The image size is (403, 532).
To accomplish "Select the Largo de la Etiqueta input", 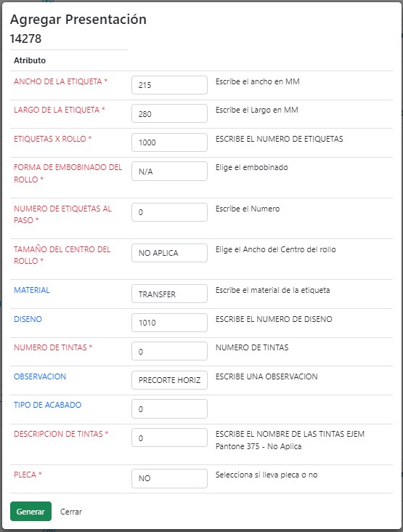I will [x=169, y=113].
